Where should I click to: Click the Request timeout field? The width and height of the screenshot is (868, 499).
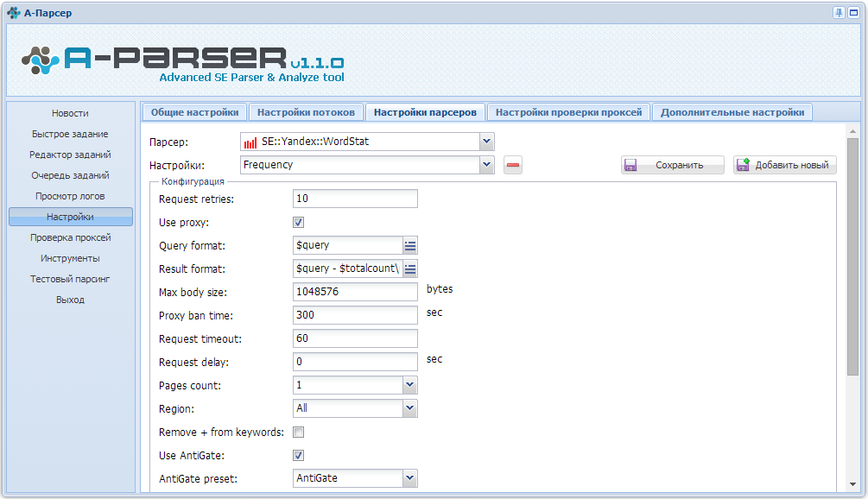[x=355, y=338]
